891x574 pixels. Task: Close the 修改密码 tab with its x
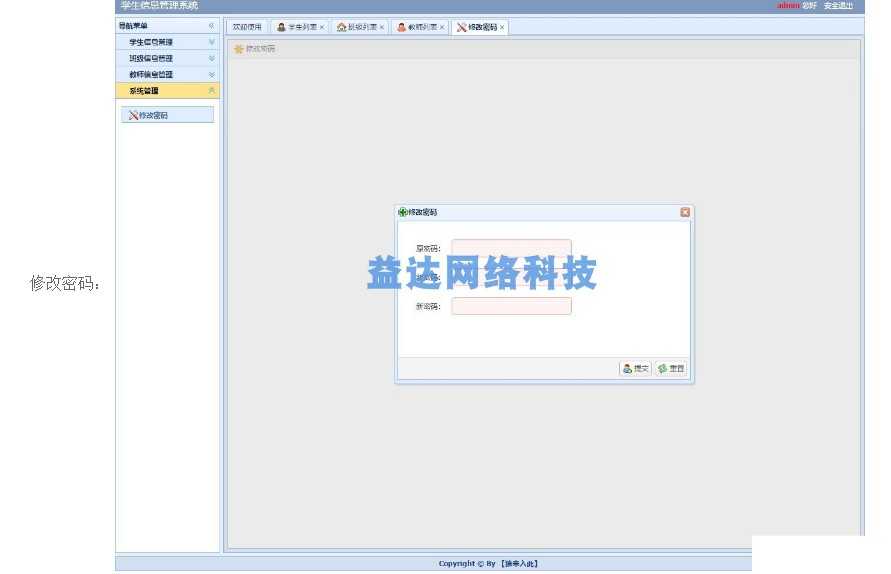[502, 27]
